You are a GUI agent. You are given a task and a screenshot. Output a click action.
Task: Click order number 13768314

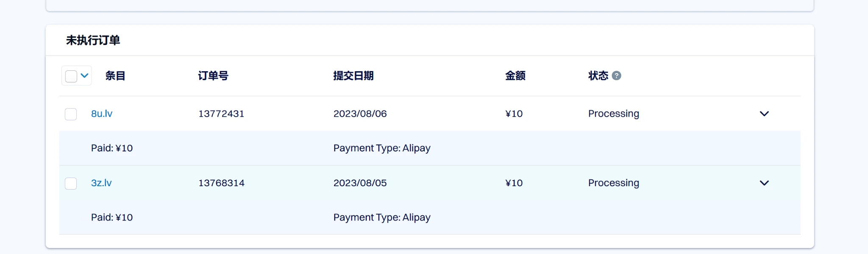[221, 183]
